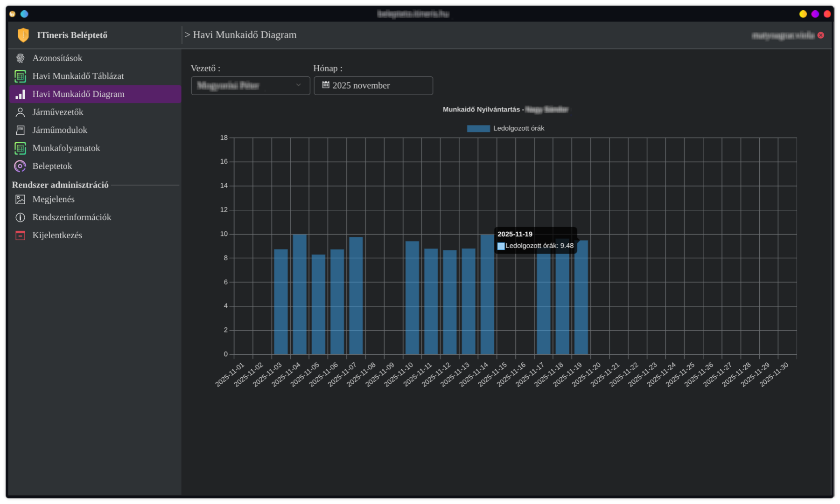Click the Beleptetok circular icon
The height and width of the screenshot is (504, 840).
(x=20, y=166)
